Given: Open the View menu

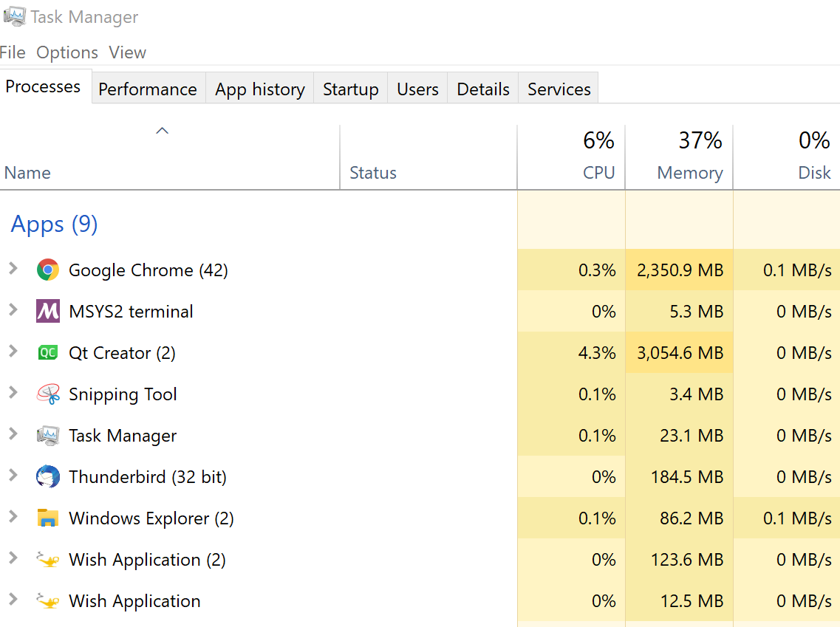Looking at the screenshot, I should pyautogui.click(x=128, y=52).
